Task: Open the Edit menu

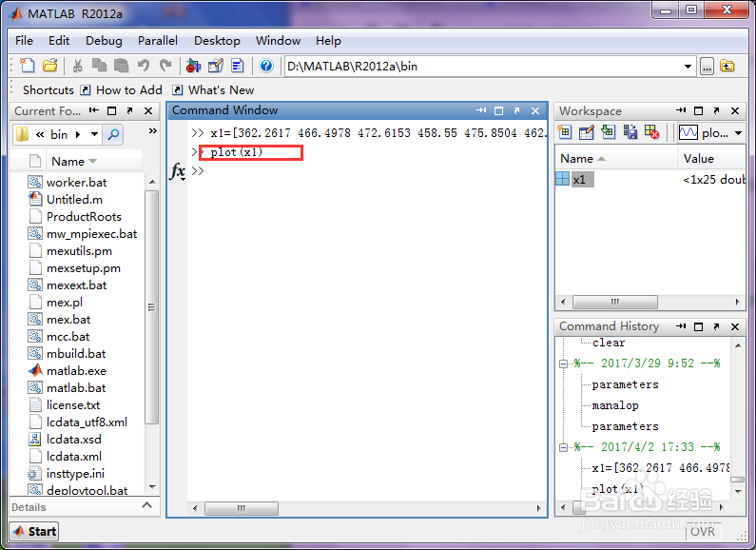Action: [59, 41]
